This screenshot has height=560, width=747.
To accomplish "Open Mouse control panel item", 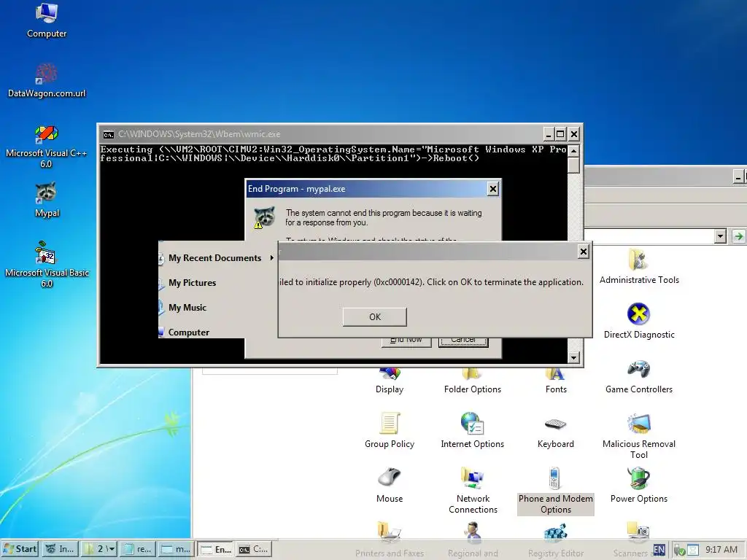I will point(390,485).
